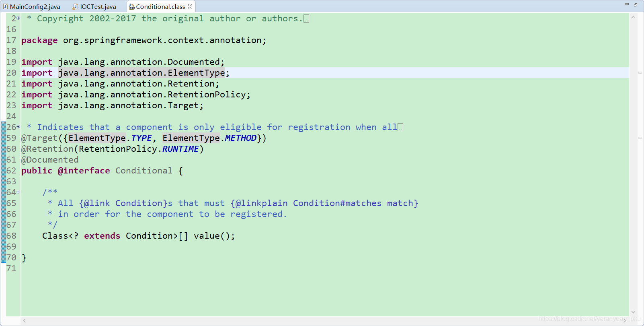Click the Conditional type name on line 62
The width and height of the screenshot is (644, 326).
tap(144, 171)
